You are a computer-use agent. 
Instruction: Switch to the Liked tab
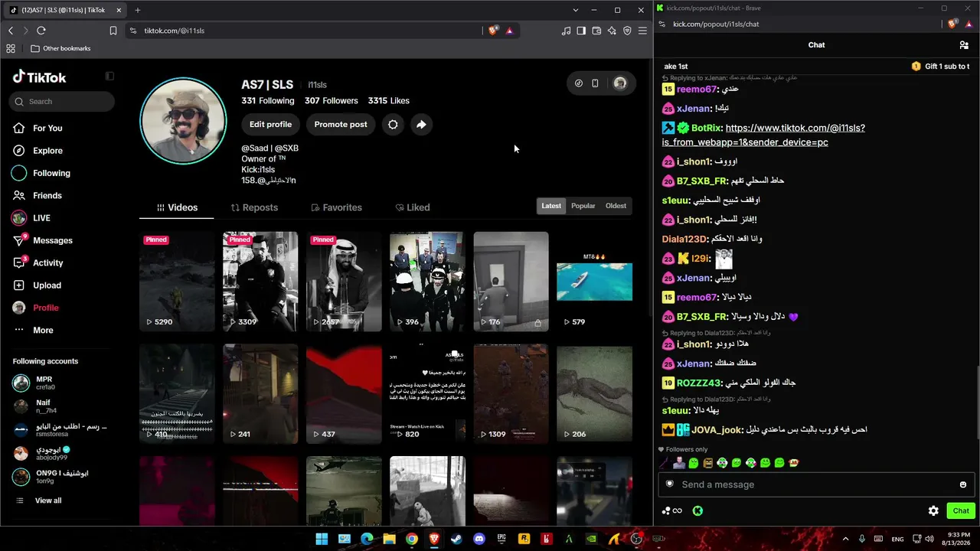coord(413,207)
